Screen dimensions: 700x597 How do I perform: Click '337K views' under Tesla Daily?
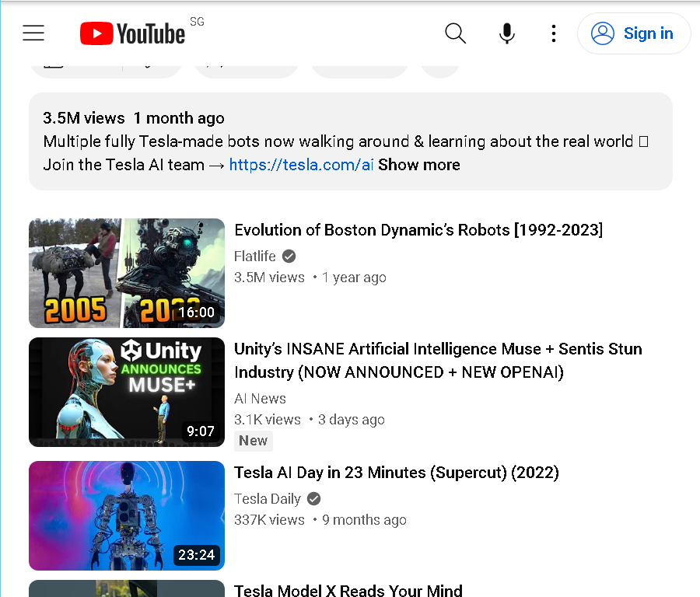tap(269, 520)
